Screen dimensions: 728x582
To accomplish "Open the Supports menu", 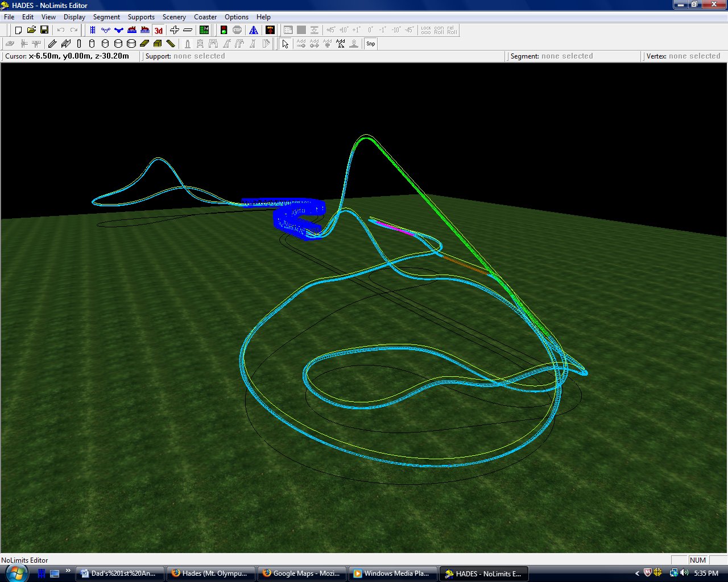I will coord(141,17).
